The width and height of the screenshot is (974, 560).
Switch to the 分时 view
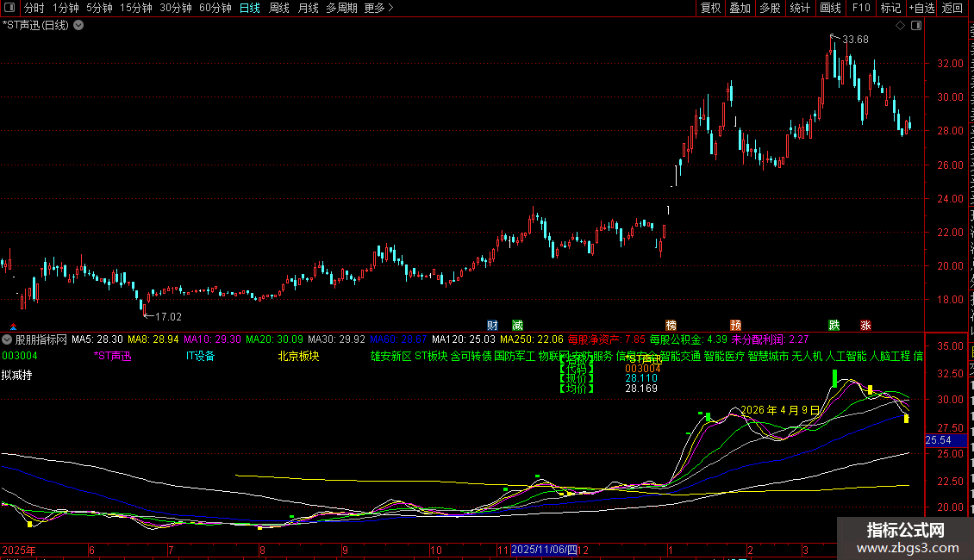[x=34, y=8]
